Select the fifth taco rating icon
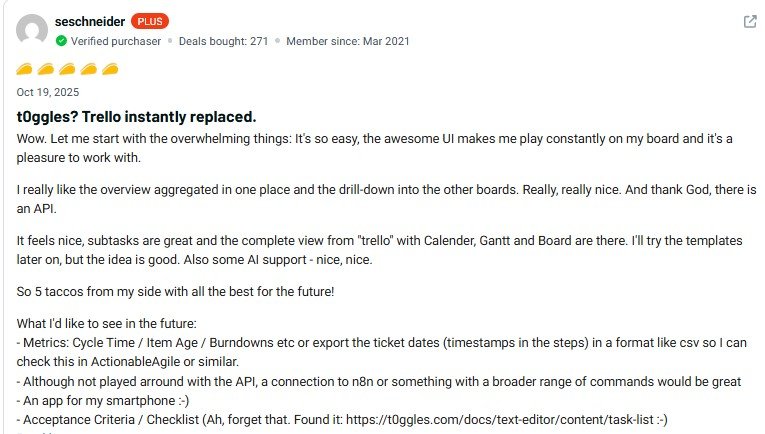Viewport: 765px width, 434px height. click(x=110, y=68)
